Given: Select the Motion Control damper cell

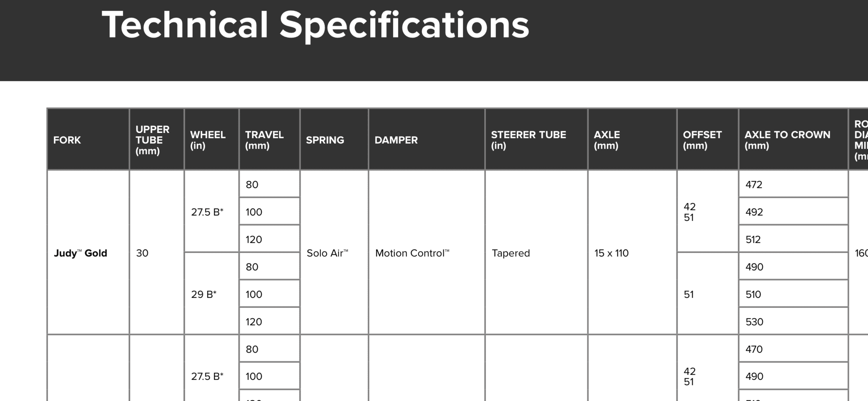Looking at the screenshot, I should tap(427, 253).
